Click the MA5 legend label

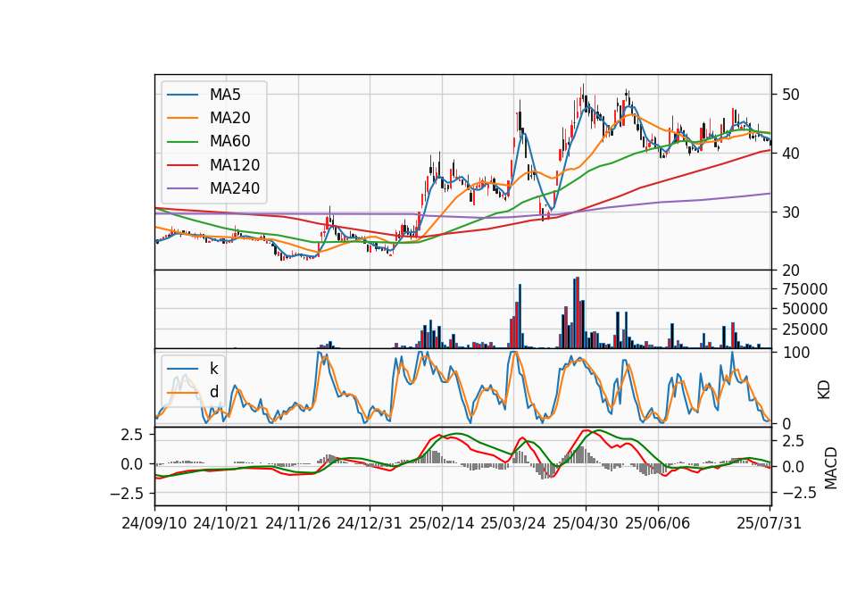[x=225, y=95]
